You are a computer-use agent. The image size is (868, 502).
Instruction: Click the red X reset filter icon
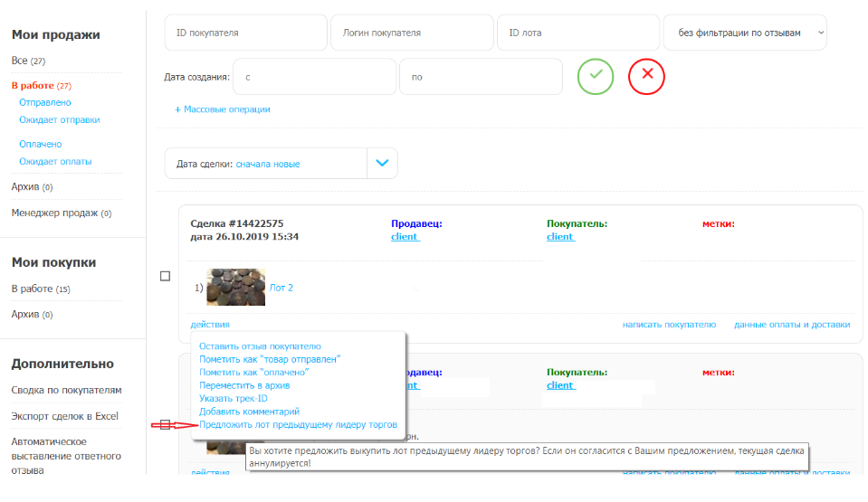(646, 76)
